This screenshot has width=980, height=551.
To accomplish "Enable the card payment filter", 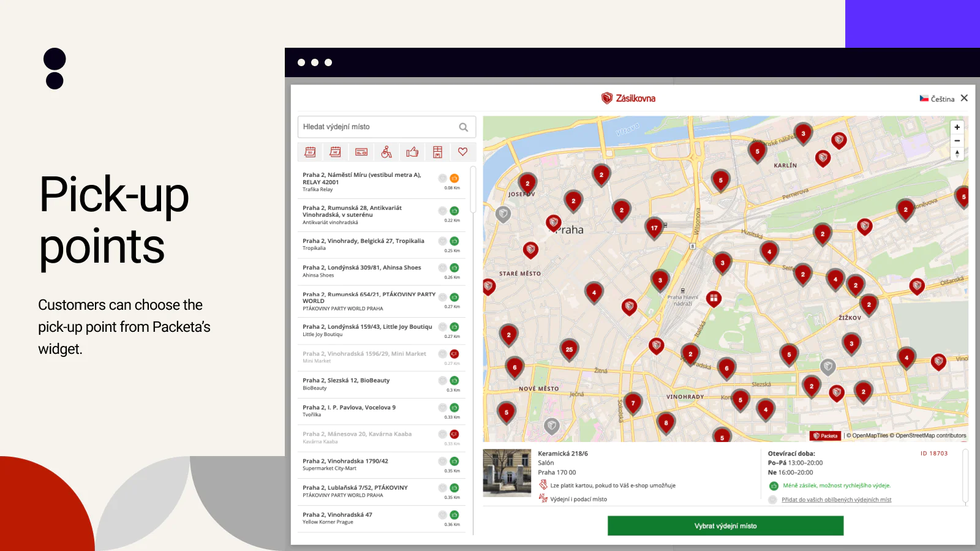I will (x=361, y=152).
